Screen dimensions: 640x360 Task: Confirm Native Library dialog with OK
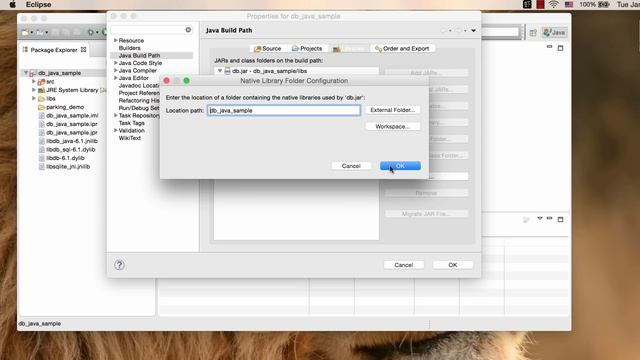400,166
